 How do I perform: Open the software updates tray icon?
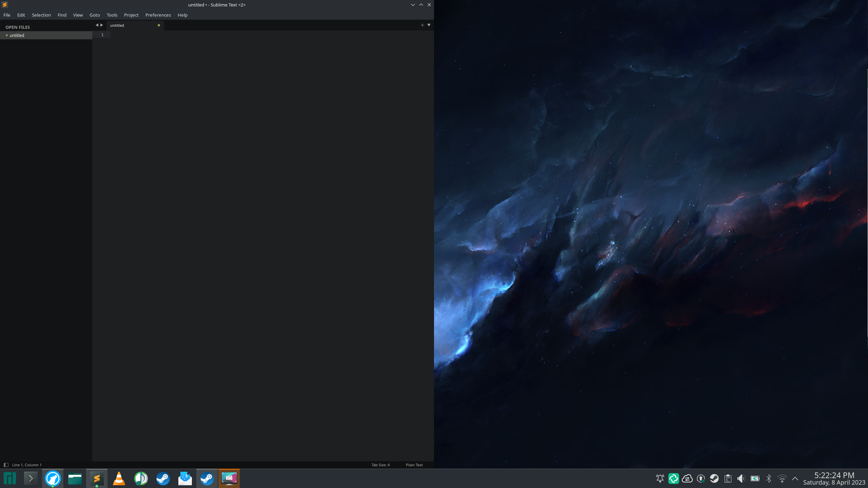click(x=701, y=479)
